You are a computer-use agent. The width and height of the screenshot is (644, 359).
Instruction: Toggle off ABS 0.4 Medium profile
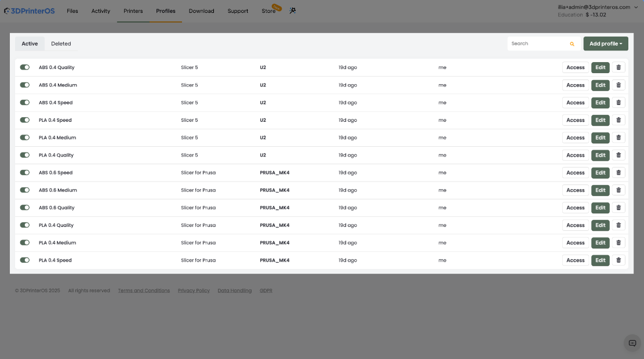tap(25, 85)
